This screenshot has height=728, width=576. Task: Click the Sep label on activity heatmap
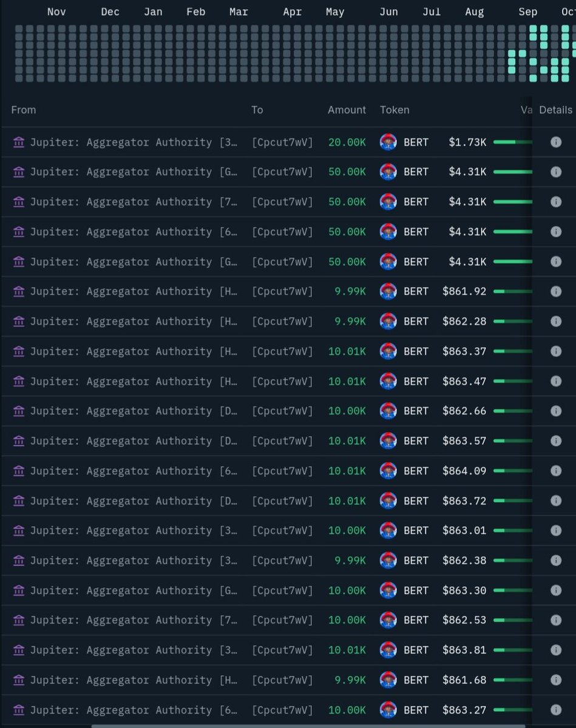[527, 12]
